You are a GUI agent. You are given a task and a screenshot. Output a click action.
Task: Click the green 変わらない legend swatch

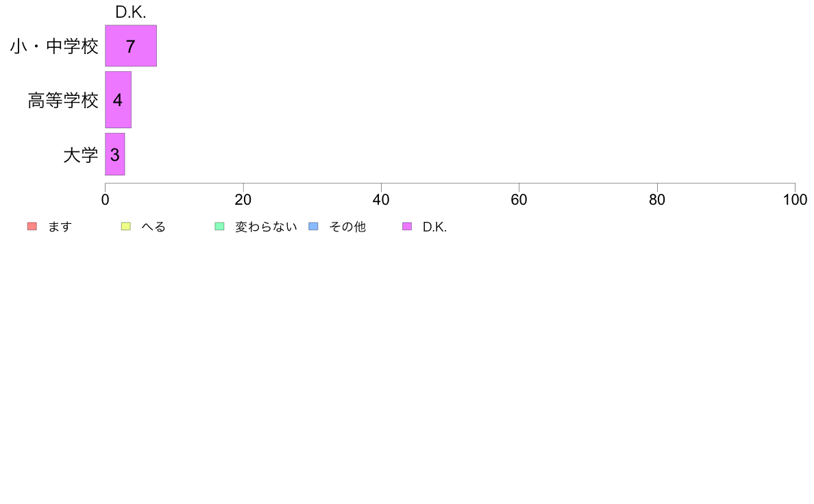pyautogui.click(x=219, y=226)
